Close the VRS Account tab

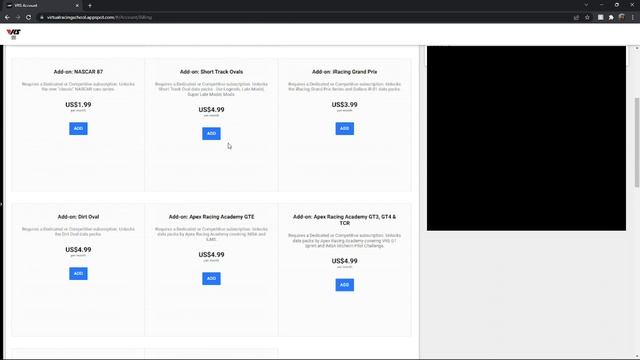point(77,6)
